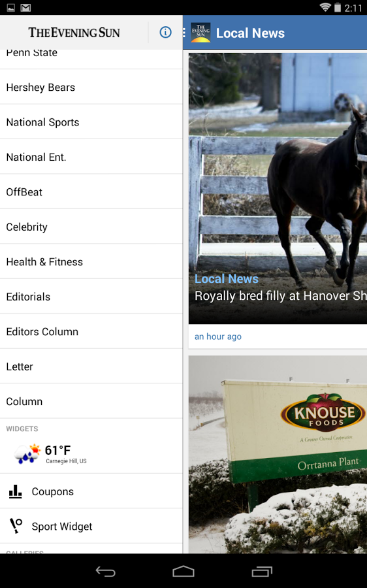Viewport: 367px width, 588px height.
Task: Open the Editorials section
Action: (91, 296)
